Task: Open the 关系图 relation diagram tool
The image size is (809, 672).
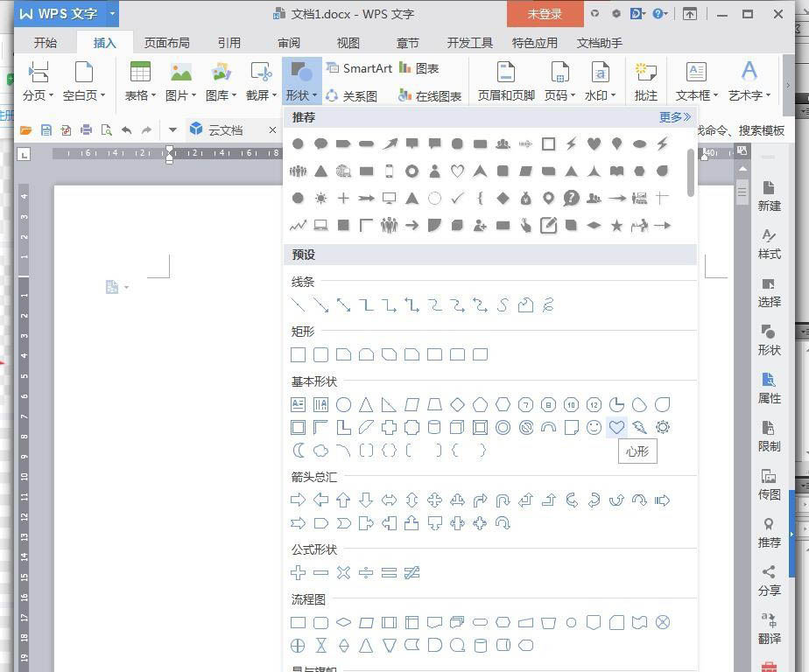Action: 352,96
